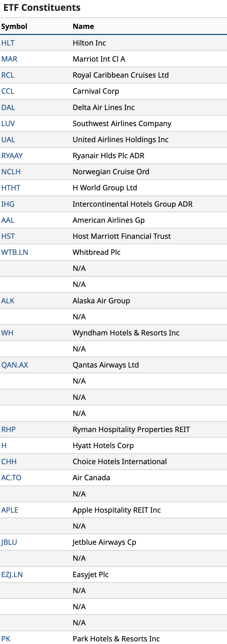Select the CCL ticker link

click(8, 91)
